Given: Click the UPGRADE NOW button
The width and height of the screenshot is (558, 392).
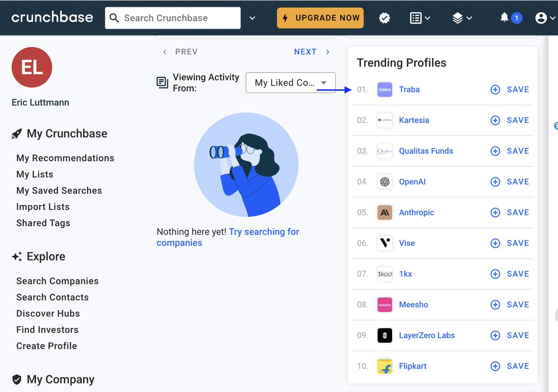Looking at the screenshot, I should coord(320,18).
